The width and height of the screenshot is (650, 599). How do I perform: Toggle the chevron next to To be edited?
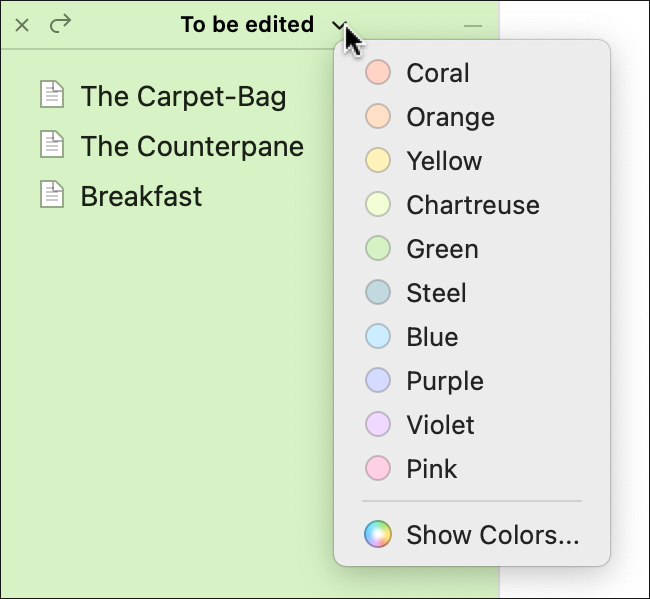(x=340, y=25)
